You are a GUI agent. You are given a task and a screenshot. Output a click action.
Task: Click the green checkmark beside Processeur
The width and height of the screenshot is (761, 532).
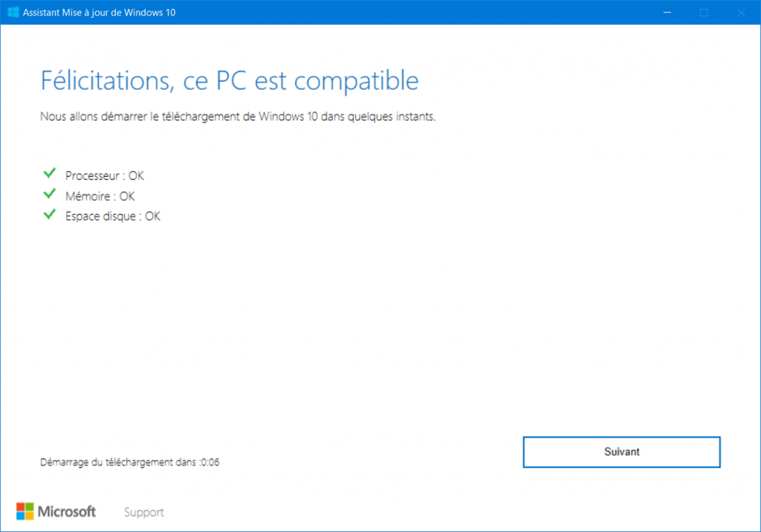[50, 173]
